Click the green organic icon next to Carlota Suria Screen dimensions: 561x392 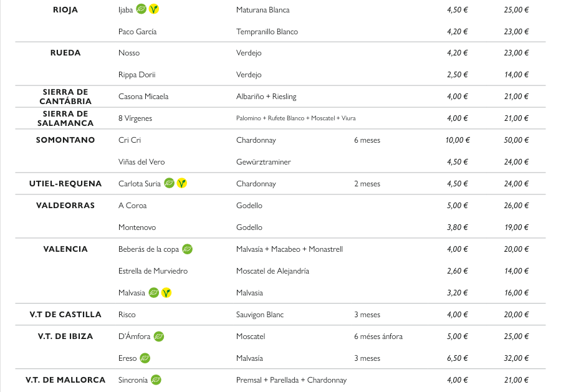pyautogui.click(x=169, y=183)
